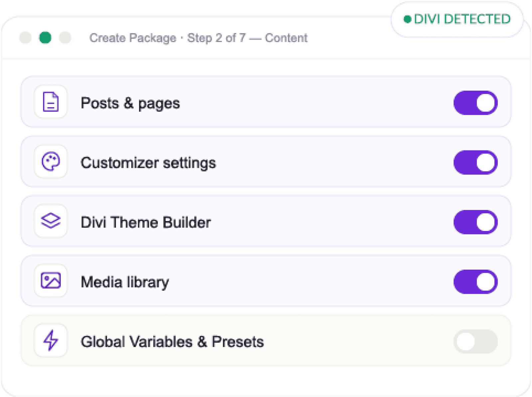Click the Create Package step title
The height and width of the screenshot is (397, 532).
199,38
